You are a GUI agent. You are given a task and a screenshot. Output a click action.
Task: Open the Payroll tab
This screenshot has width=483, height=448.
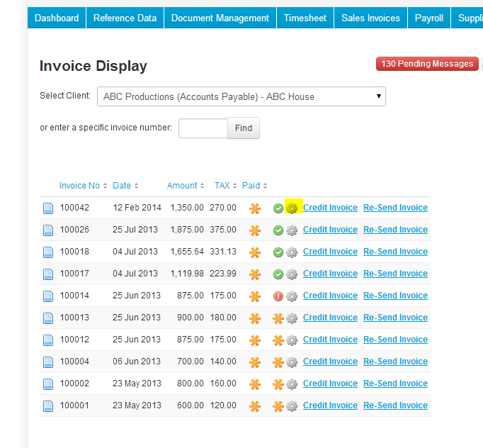(429, 18)
